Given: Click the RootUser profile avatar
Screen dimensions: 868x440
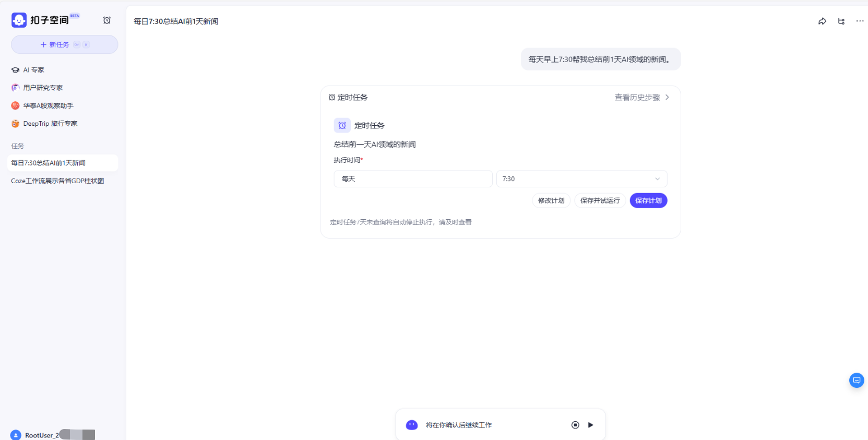Looking at the screenshot, I should click(x=16, y=435).
